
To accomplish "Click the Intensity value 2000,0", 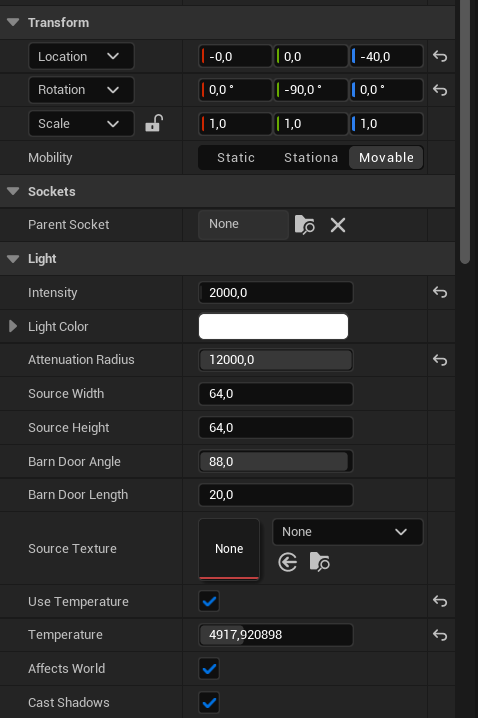I will pyautogui.click(x=276, y=292).
